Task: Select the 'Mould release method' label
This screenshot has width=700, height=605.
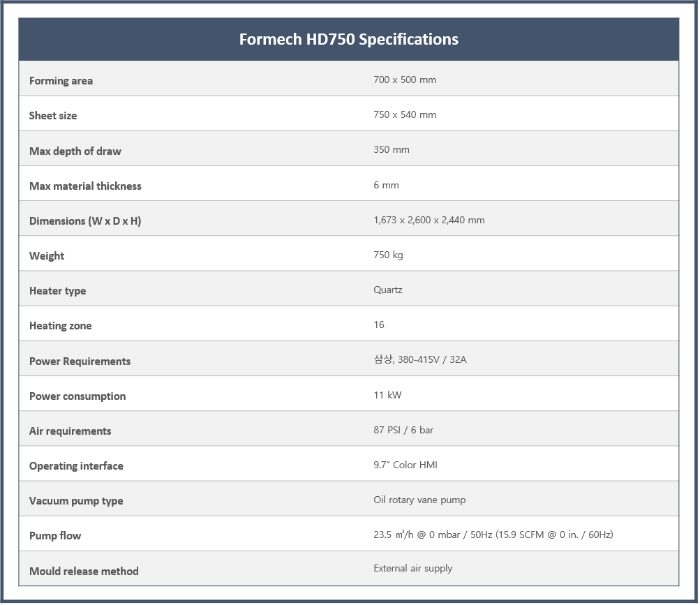Action: [x=84, y=572]
